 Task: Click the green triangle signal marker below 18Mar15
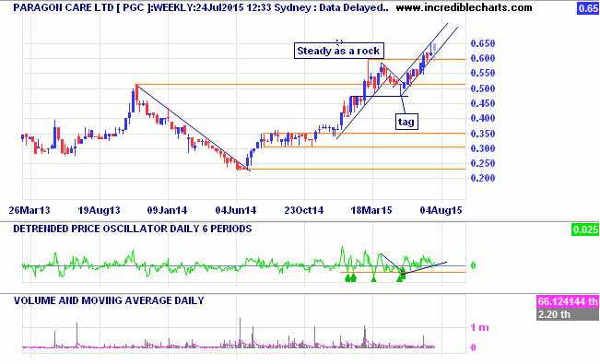374,279
